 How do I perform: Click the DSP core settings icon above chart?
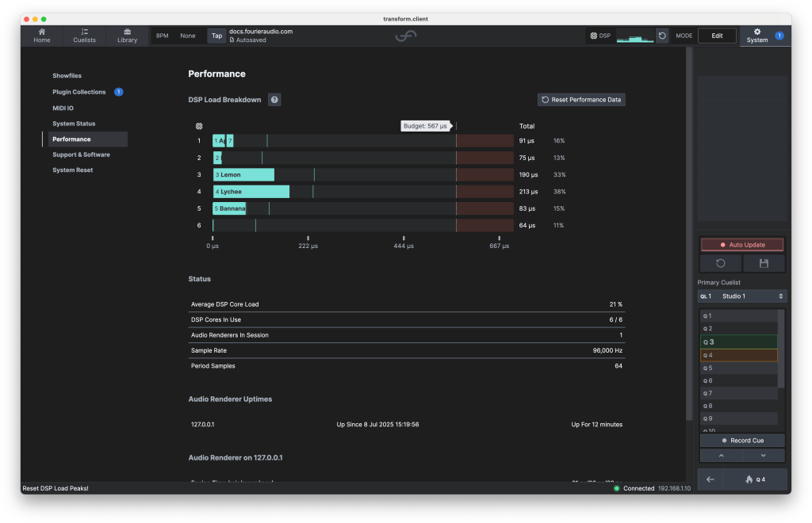199,126
